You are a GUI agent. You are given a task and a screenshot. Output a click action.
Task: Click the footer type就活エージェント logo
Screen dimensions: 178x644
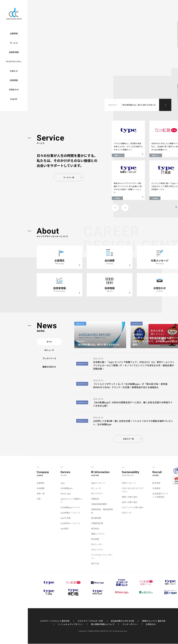[97, 592]
